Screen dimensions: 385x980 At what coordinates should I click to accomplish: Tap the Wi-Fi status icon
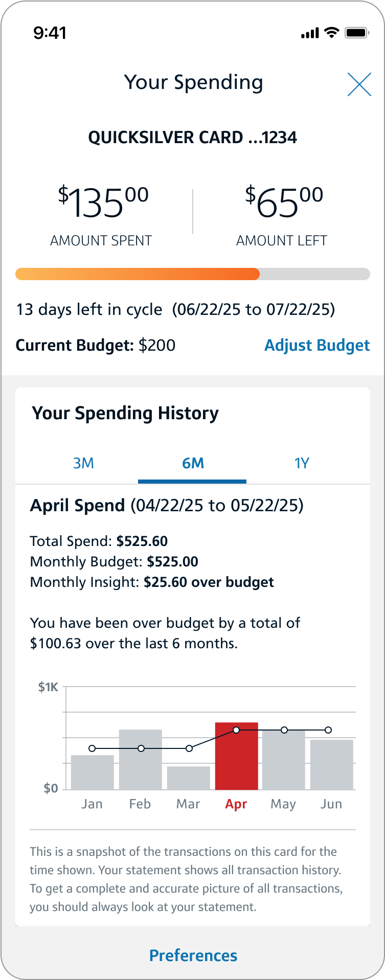332,33
